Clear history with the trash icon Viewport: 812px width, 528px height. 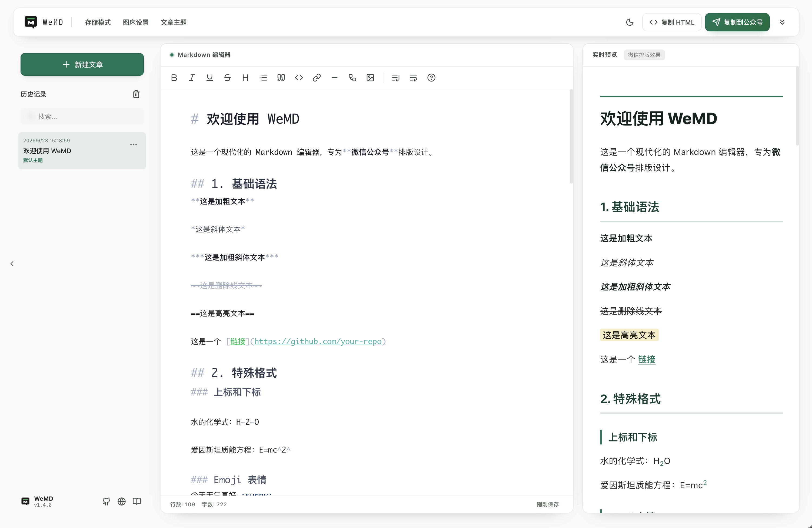pyautogui.click(x=136, y=94)
